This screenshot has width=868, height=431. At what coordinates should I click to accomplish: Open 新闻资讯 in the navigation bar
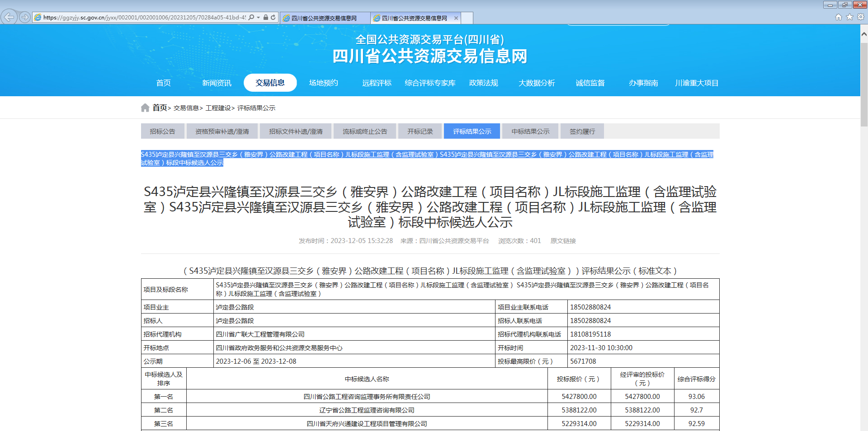217,83
